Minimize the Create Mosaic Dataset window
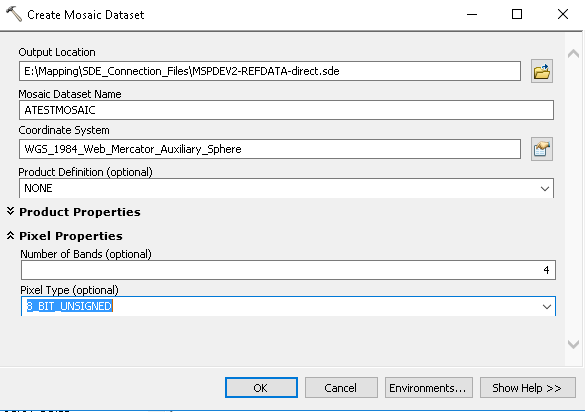The image size is (585, 412). click(x=472, y=14)
